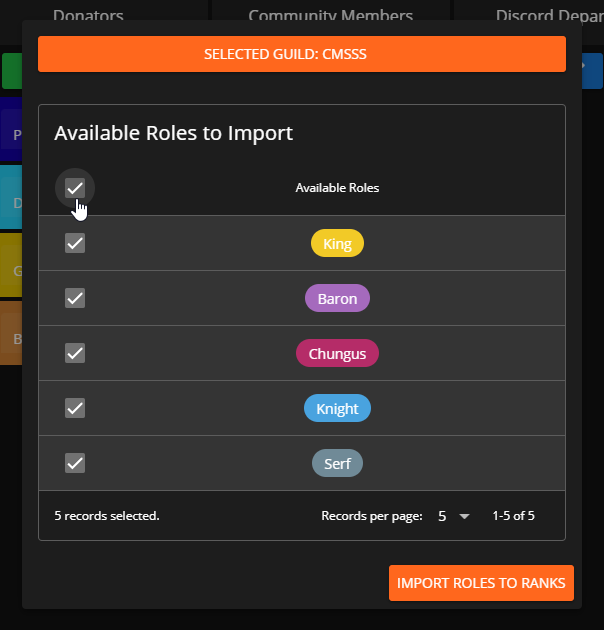The image size is (604, 630).
Task: Untick the Serf role checkbox
Action: [x=75, y=463]
